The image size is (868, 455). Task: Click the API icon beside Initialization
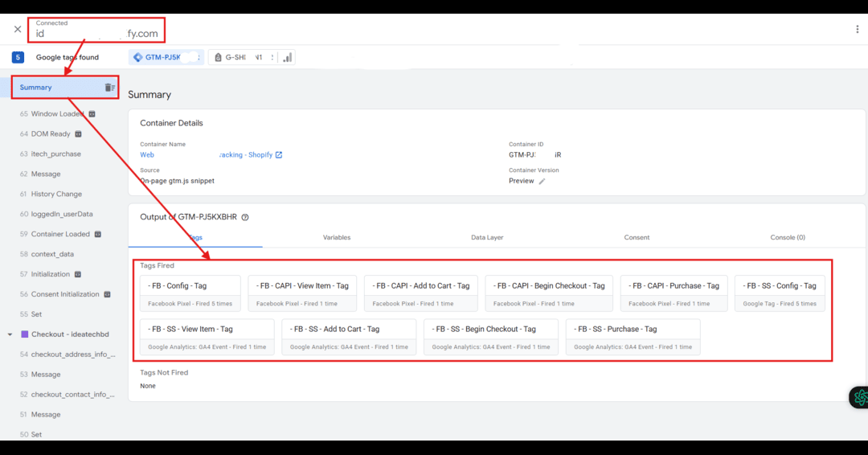pyautogui.click(x=77, y=274)
